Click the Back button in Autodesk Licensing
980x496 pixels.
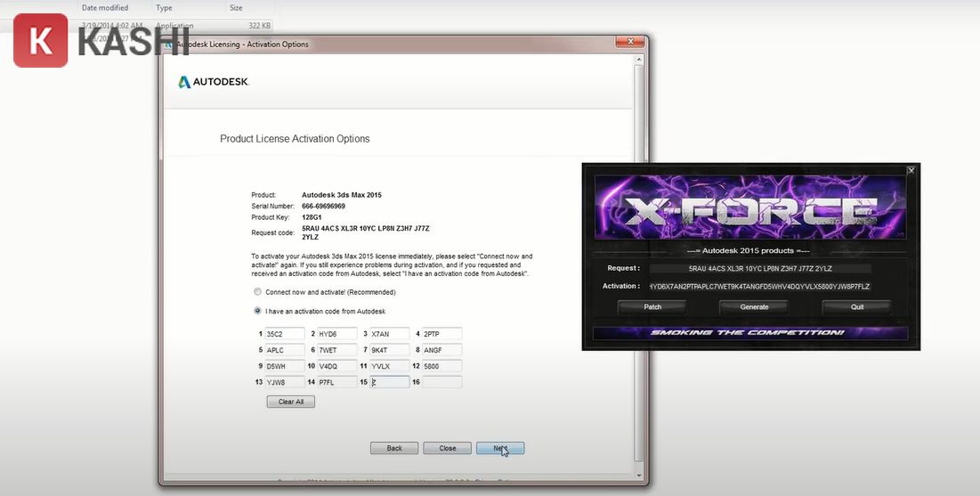(x=394, y=448)
